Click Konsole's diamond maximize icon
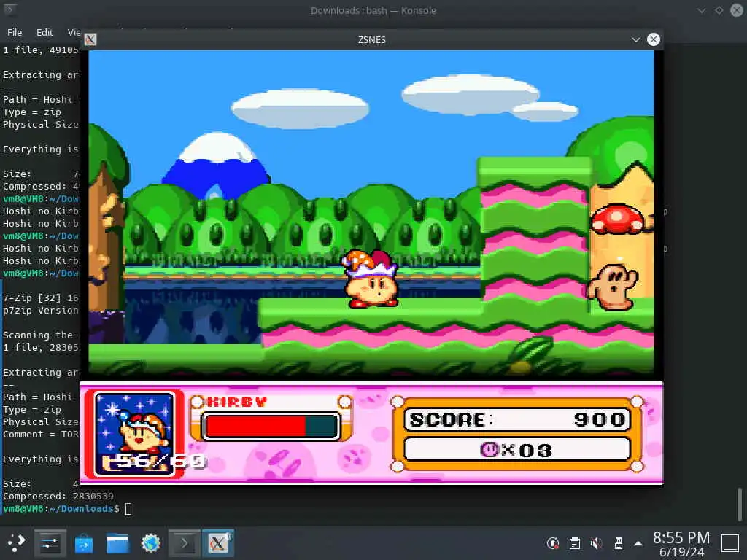 point(719,10)
